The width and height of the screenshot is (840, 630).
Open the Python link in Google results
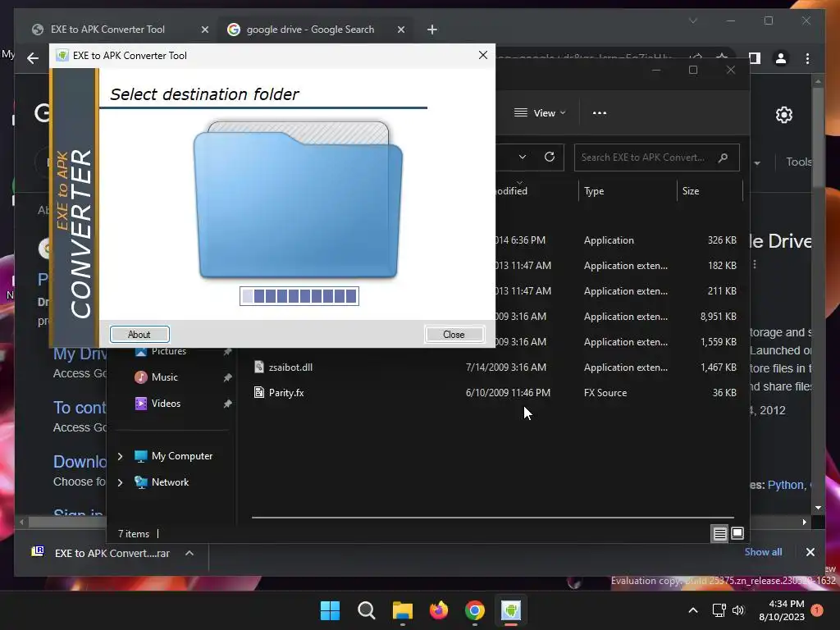click(786, 485)
